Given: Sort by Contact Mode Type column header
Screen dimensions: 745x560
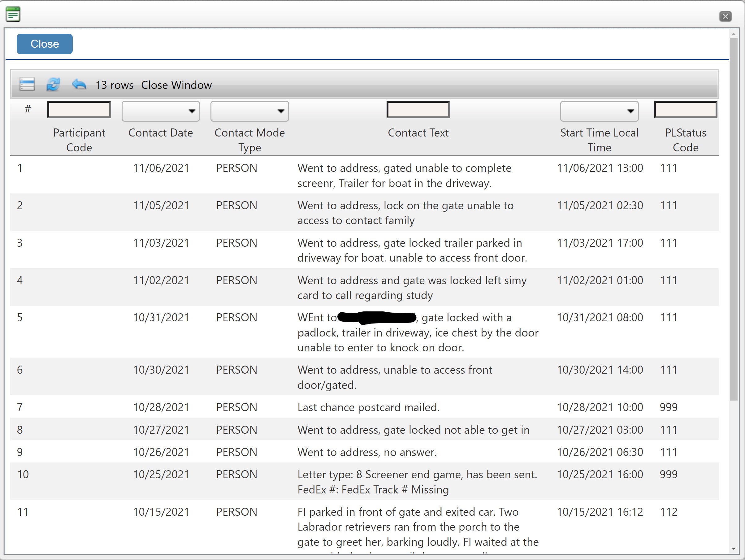Looking at the screenshot, I should (249, 140).
